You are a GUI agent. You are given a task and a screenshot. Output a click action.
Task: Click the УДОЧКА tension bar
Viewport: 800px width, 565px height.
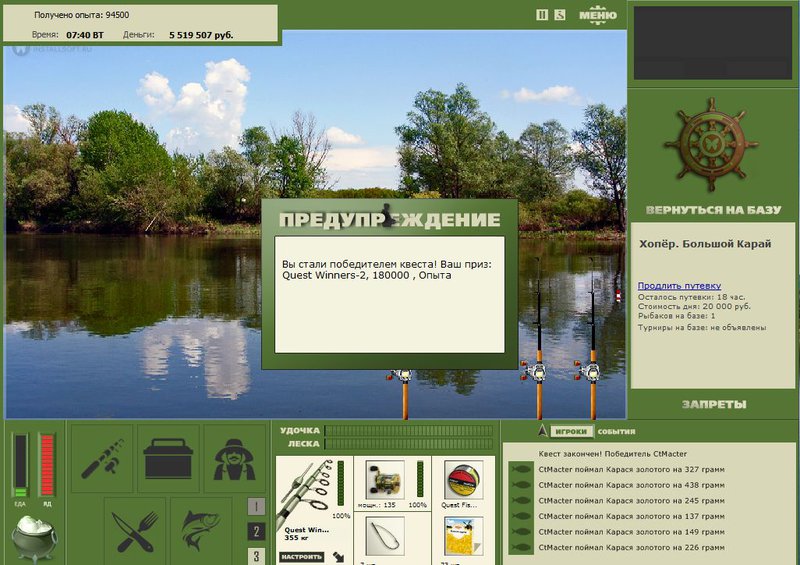tap(409, 431)
